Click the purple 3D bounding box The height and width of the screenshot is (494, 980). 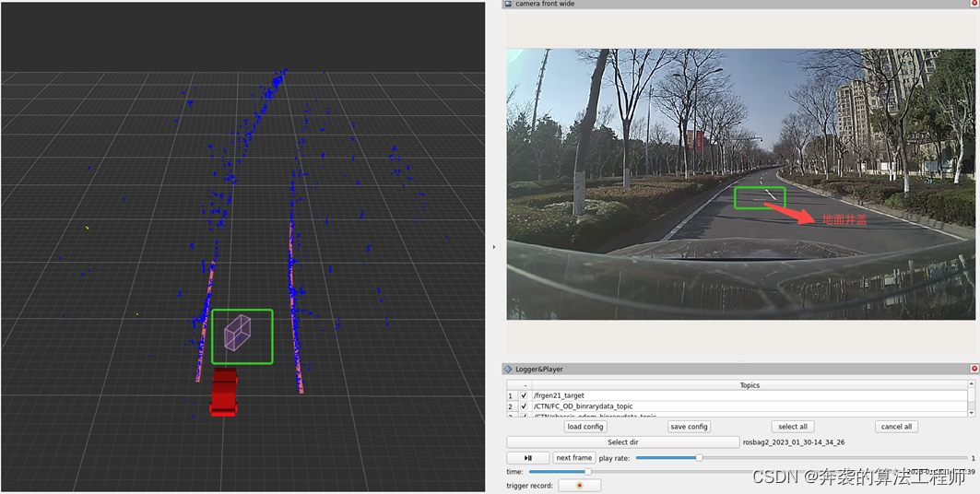click(x=238, y=332)
